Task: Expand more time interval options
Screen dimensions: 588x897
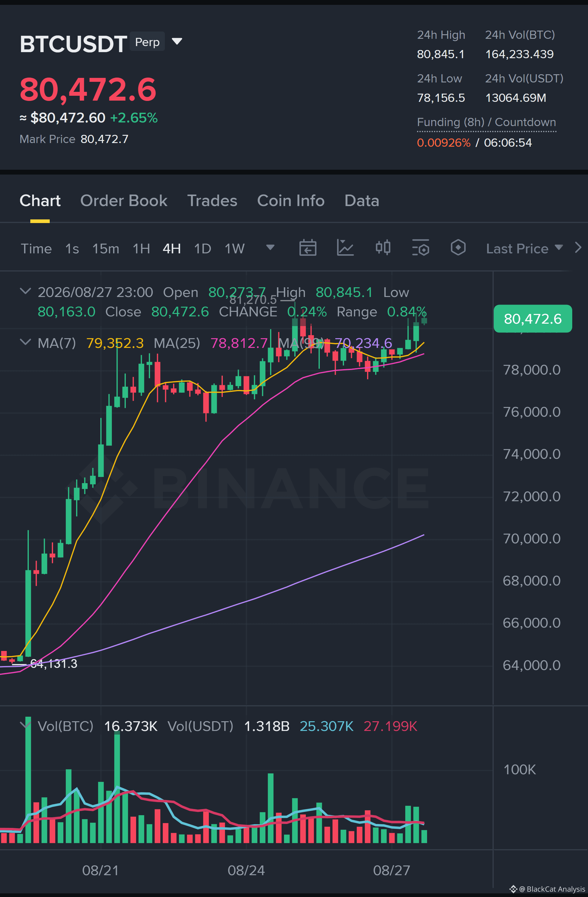Action: coord(270,247)
